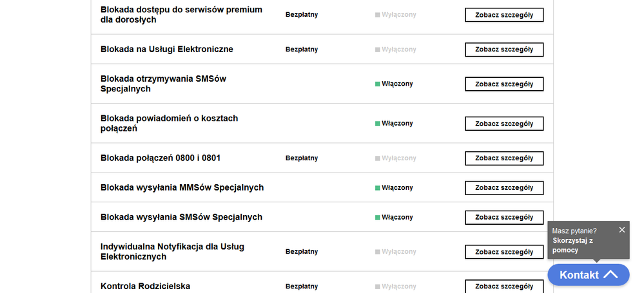The width and height of the screenshot is (644, 293).
Task: See details for Blokada dostępu do serwisów premium
Action: click(503, 15)
